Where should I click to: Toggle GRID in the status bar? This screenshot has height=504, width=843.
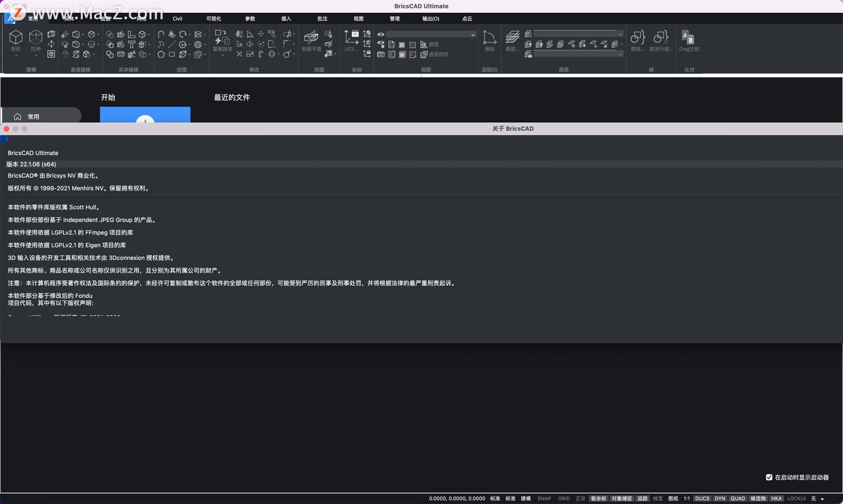pyautogui.click(x=564, y=499)
